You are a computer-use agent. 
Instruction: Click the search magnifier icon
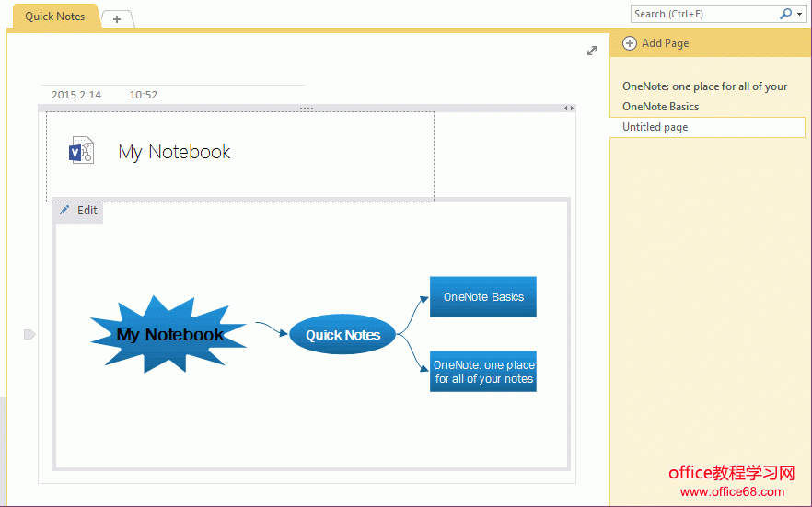click(x=785, y=14)
